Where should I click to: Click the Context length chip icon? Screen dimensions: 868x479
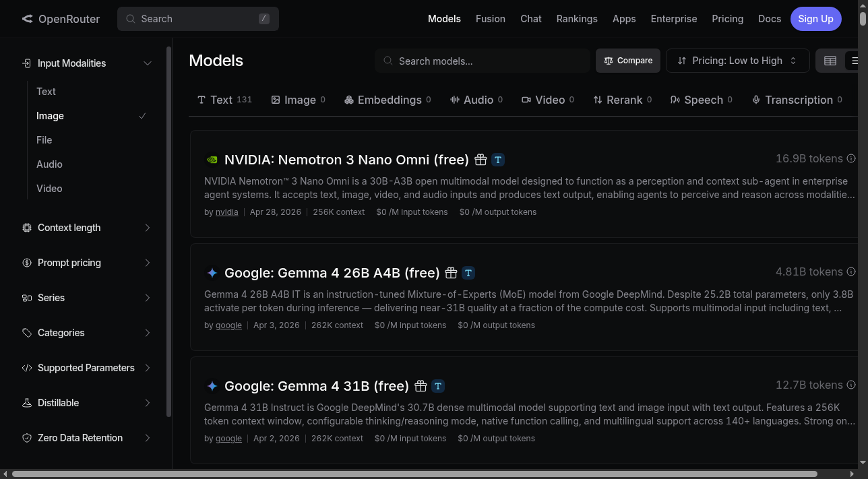pyautogui.click(x=27, y=228)
